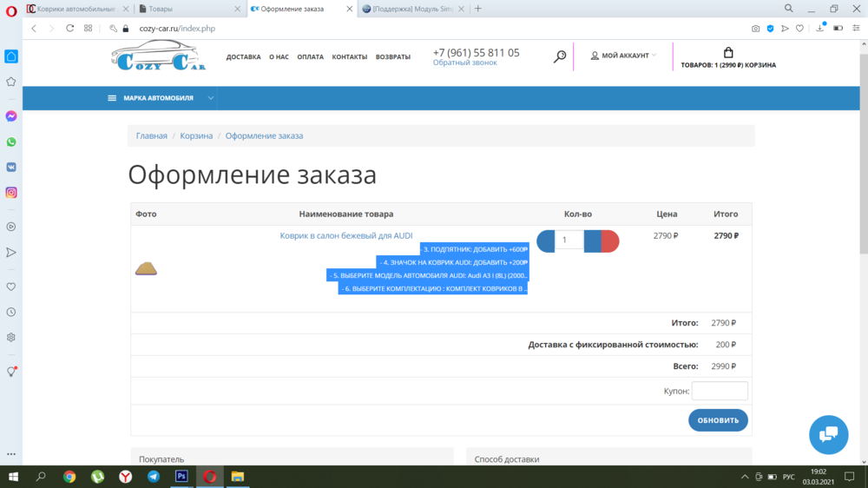The image size is (868, 488).
Task: Open VK in Opera sidebar
Action: (x=11, y=168)
